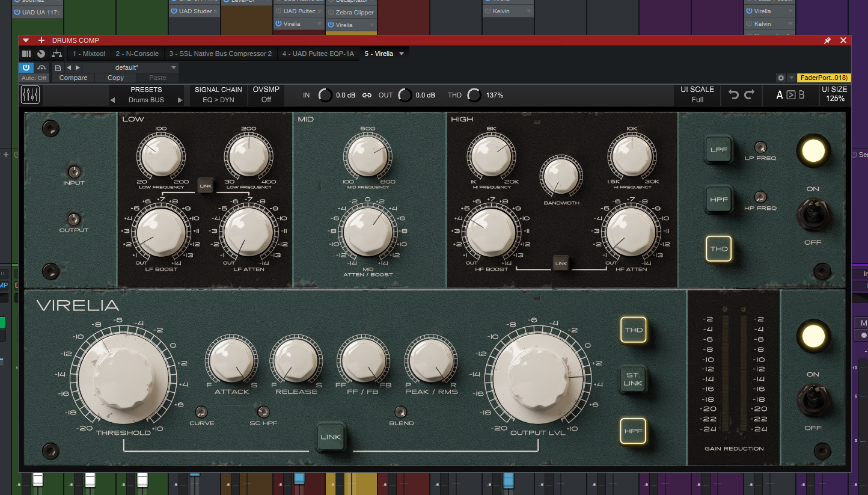Viewport: 868px width, 495px height.
Task: Click the HP FREQ mini knob
Action: click(760, 197)
